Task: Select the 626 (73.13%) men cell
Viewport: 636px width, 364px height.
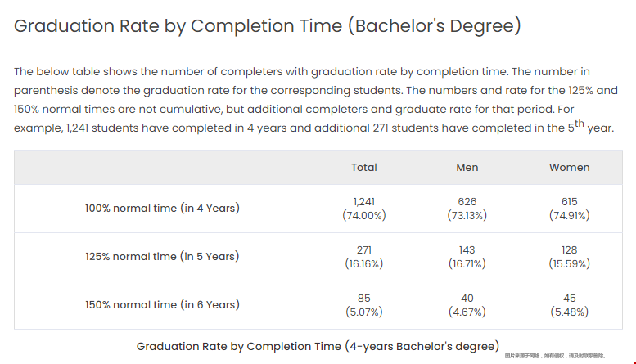Action: click(467, 209)
